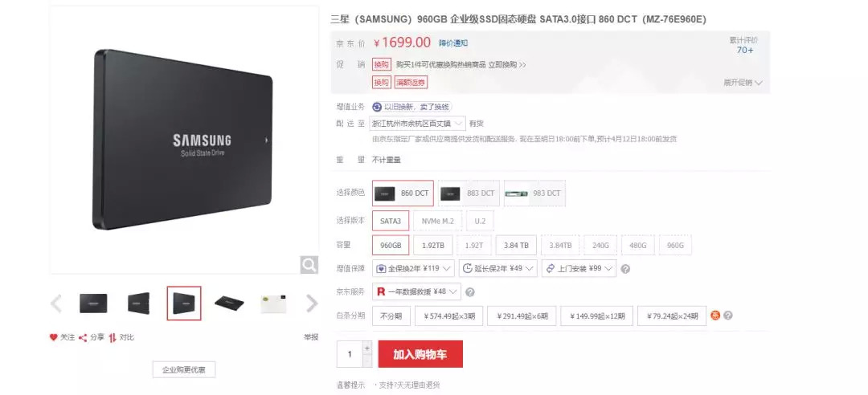Image resolution: width=868 pixels, height=395 pixels.
Task: Open the delivery address dropdown
Action: [417, 124]
